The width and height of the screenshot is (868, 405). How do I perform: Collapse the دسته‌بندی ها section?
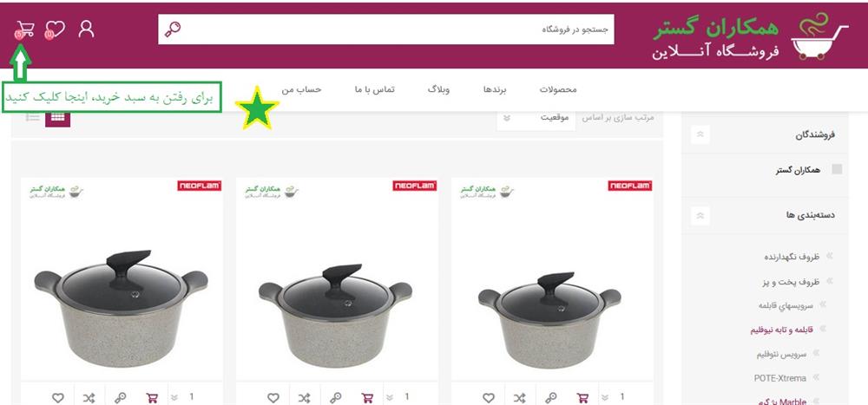(700, 215)
